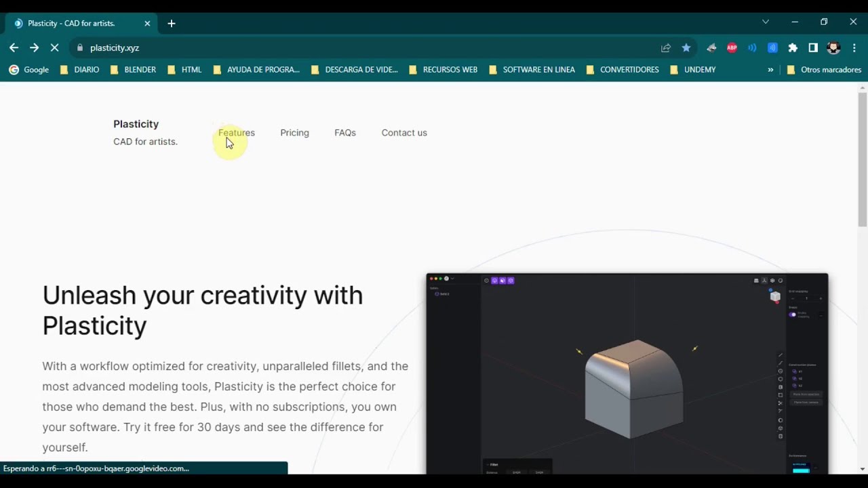The image size is (868, 488).
Task: Click the Plasticity app preview image
Action: coord(627,373)
